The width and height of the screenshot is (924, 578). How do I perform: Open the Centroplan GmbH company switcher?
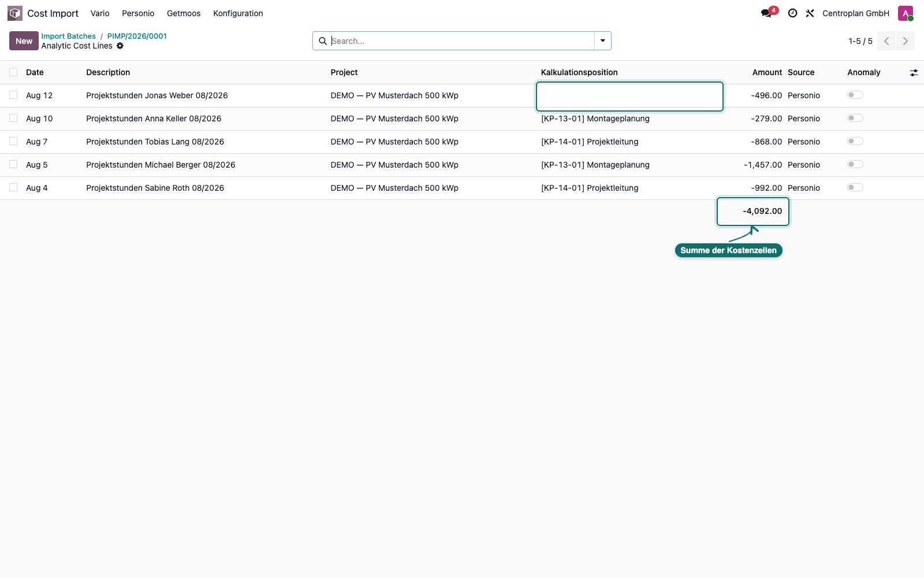click(856, 13)
